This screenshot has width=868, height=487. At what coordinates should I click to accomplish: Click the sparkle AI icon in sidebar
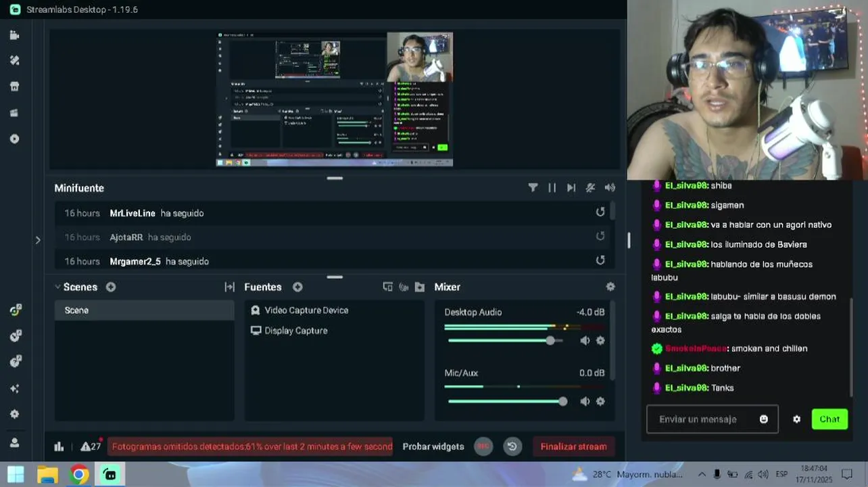click(15, 388)
